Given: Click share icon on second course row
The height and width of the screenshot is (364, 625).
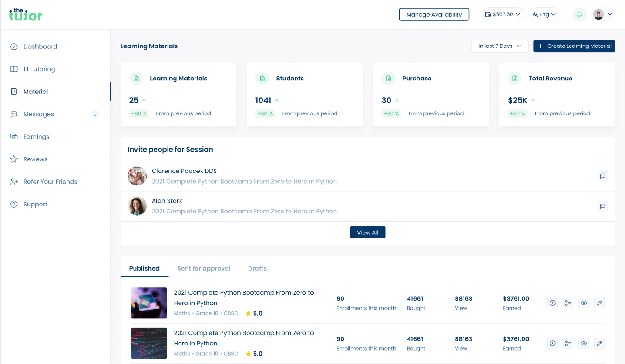Looking at the screenshot, I should tap(568, 344).
